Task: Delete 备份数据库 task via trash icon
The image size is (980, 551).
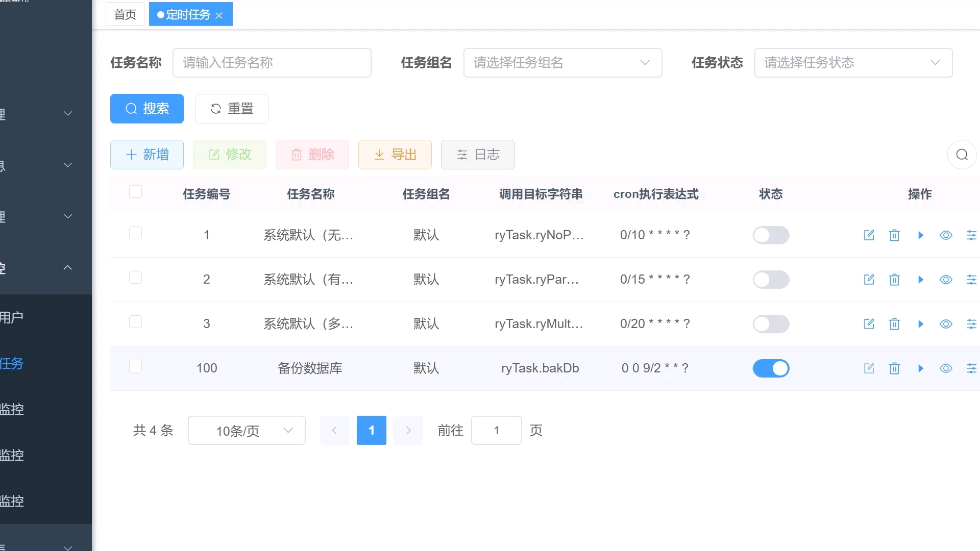Action: pos(894,368)
